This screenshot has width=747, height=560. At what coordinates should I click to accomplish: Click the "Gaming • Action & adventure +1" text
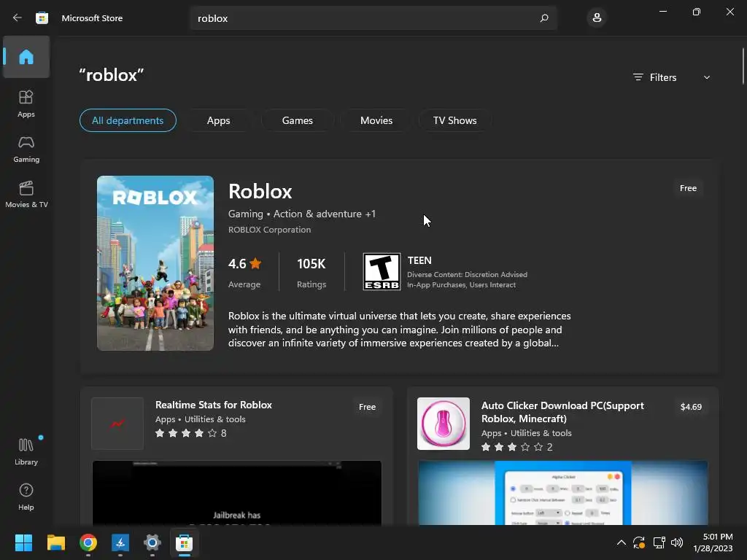(301, 214)
